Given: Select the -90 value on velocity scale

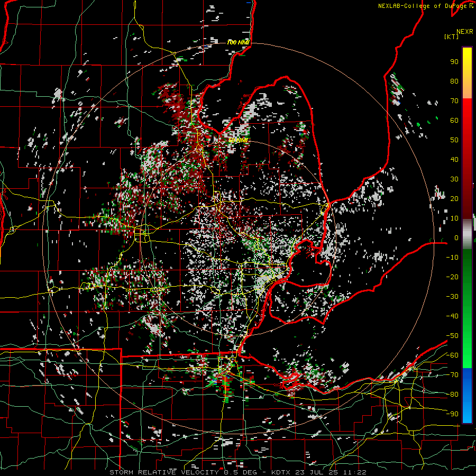Looking at the screenshot, I should tap(452, 414).
